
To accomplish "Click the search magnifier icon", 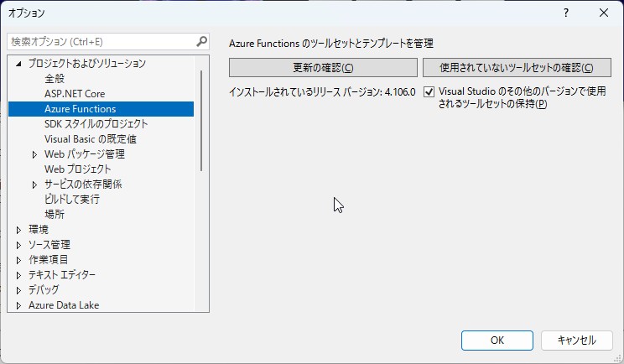I will pyautogui.click(x=202, y=41).
